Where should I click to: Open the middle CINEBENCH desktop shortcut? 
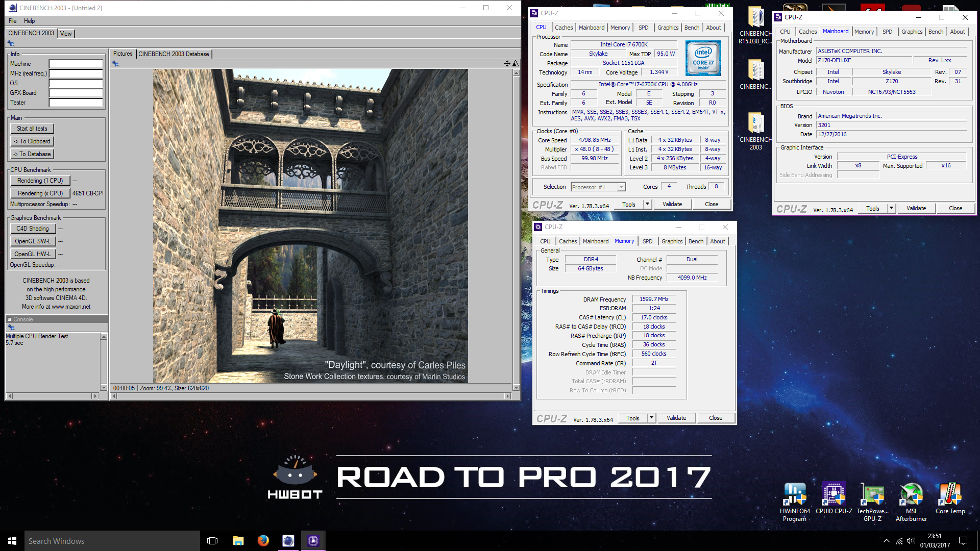755,74
